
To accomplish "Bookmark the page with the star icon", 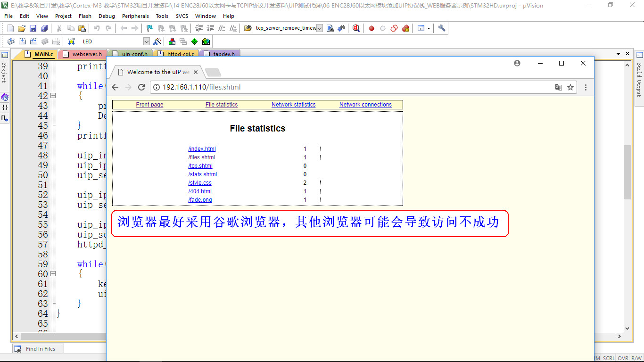I will (570, 87).
